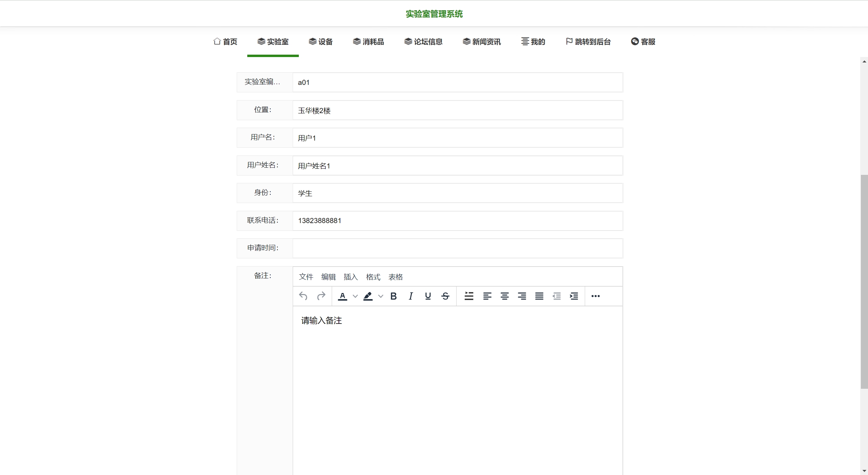Apply the text color A swatch
This screenshot has width=868, height=475.
tap(343, 296)
